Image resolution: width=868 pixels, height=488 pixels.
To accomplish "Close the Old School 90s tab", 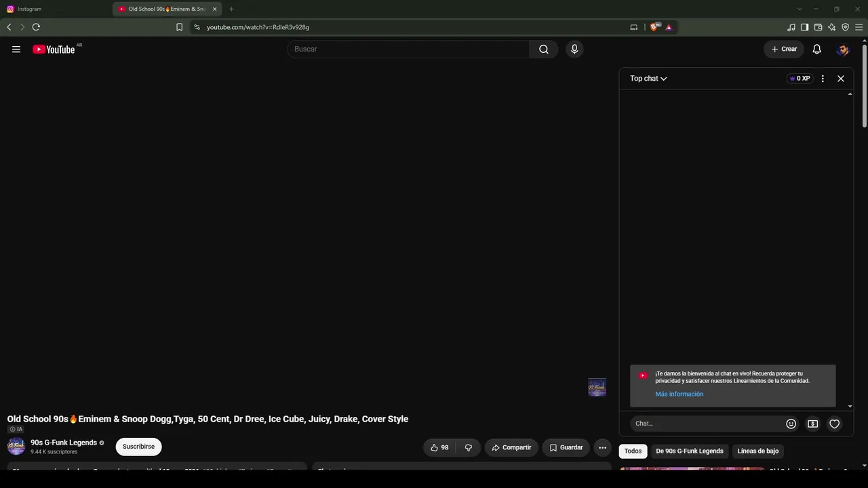I will (214, 9).
